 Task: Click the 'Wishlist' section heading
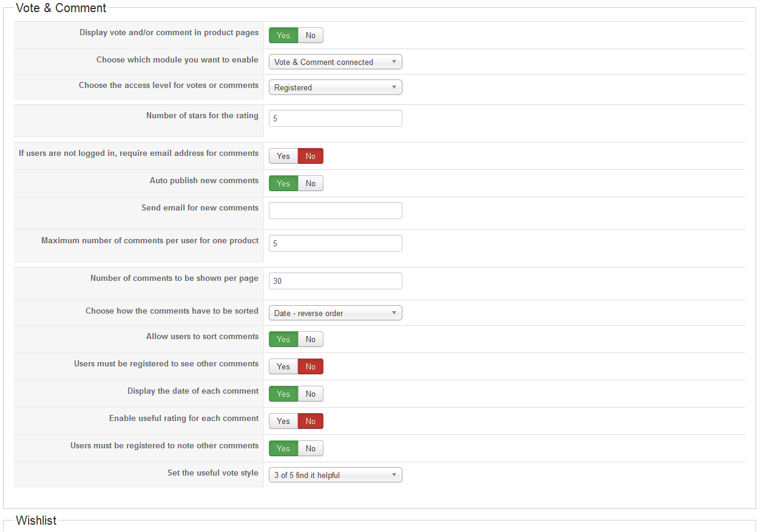click(36, 520)
